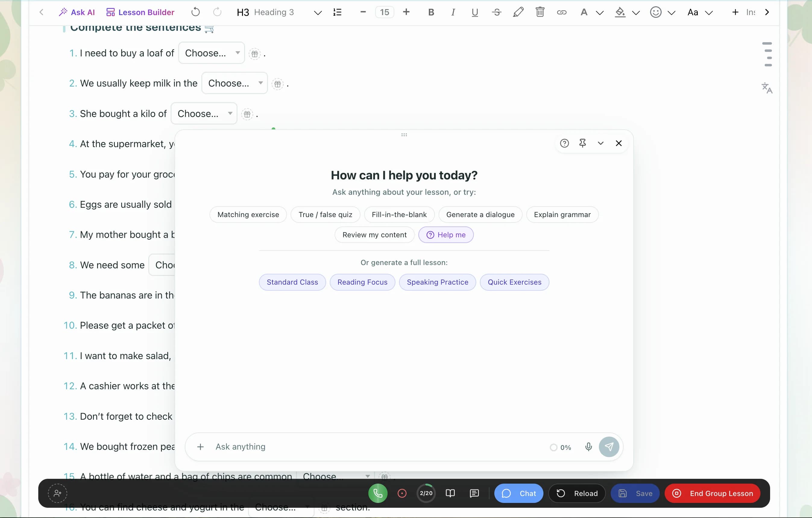Open the Choose dropdown for sentence 2
Image resolution: width=812 pixels, height=518 pixels.
click(234, 83)
